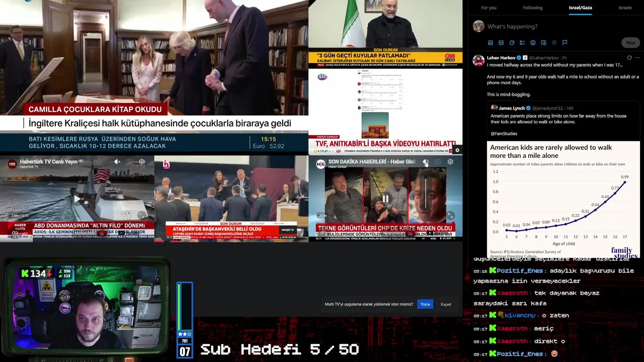
Task: Open Habertürk TV channel logo
Action: tap(12, 163)
